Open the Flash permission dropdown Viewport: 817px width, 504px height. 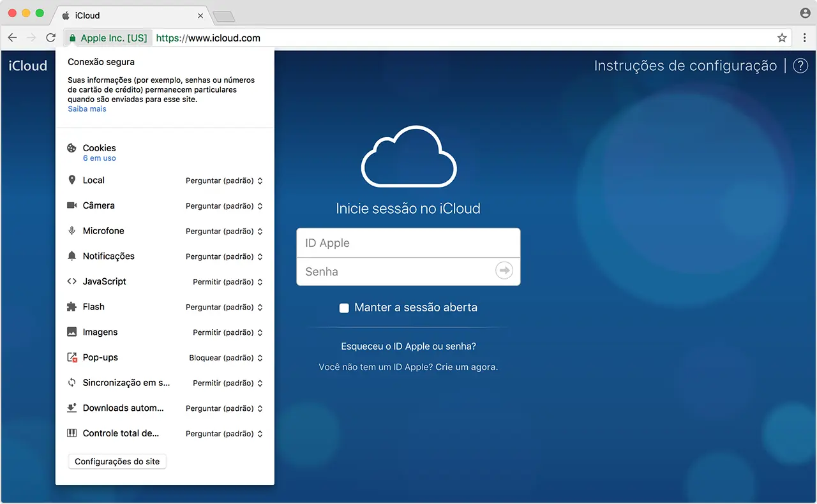(x=224, y=308)
